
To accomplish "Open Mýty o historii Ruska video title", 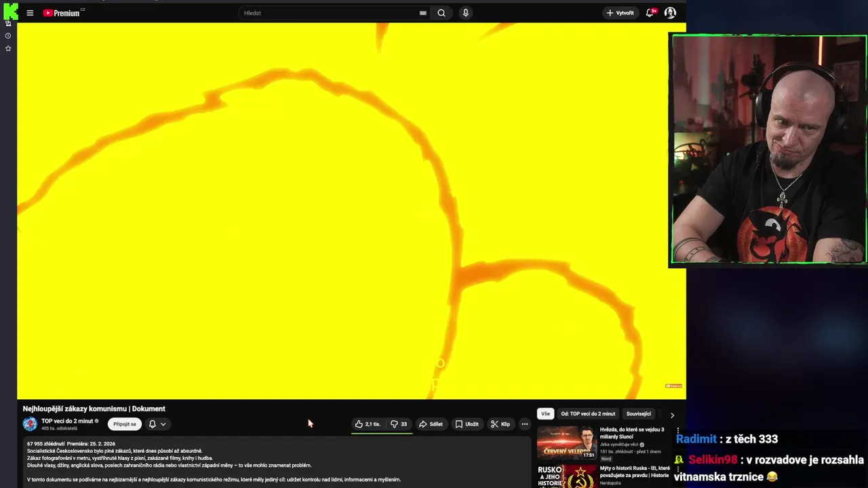I will tap(635, 472).
